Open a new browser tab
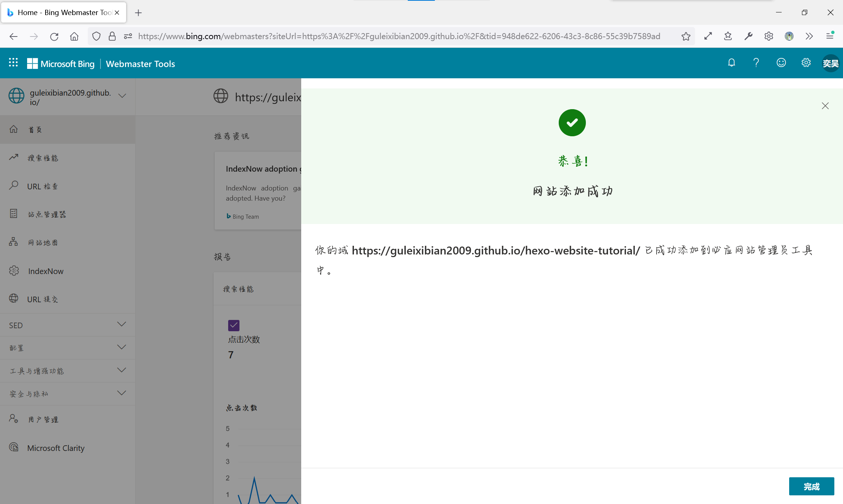This screenshot has width=843, height=504. (x=138, y=13)
